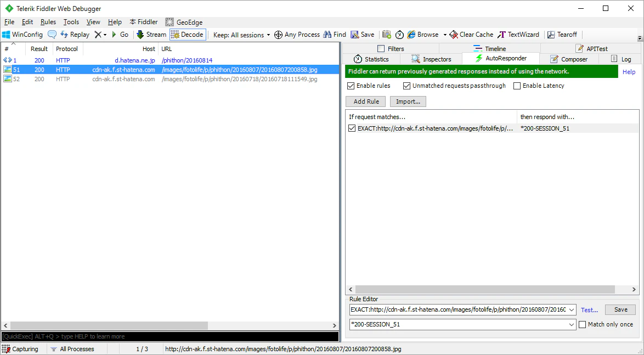Save the rule in Rule Editor

coord(620,309)
